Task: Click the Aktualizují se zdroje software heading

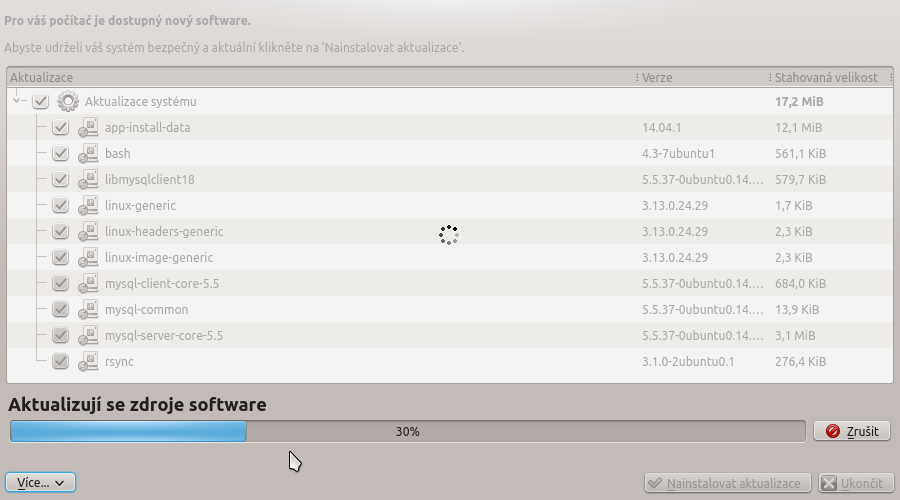Action: [137, 405]
